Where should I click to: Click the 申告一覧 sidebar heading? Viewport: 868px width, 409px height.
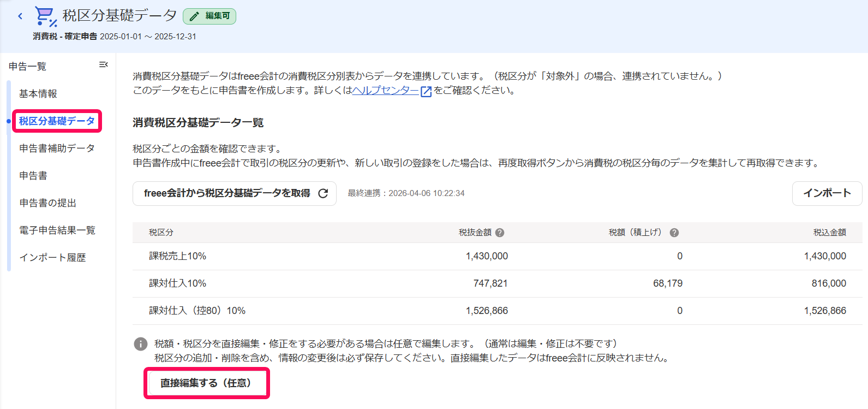pyautogui.click(x=28, y=67)
